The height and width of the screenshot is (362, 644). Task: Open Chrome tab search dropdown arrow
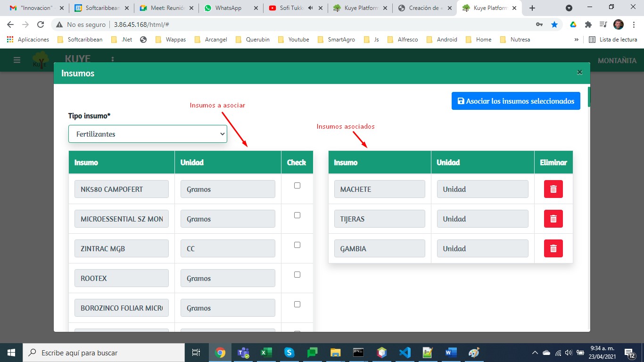[x=569, y=8]
